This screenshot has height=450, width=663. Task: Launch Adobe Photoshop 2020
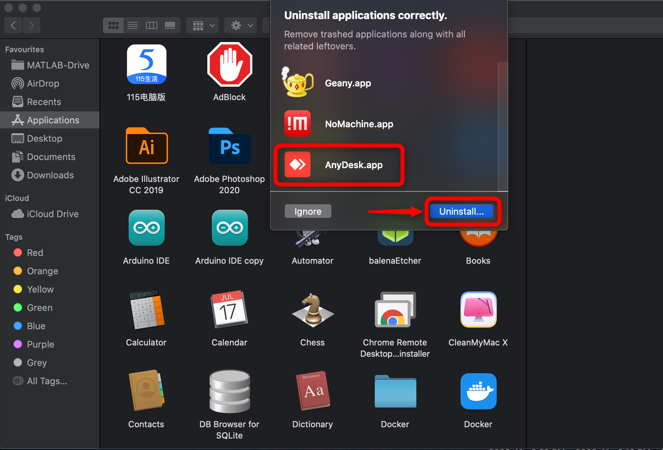click(229, 148)
